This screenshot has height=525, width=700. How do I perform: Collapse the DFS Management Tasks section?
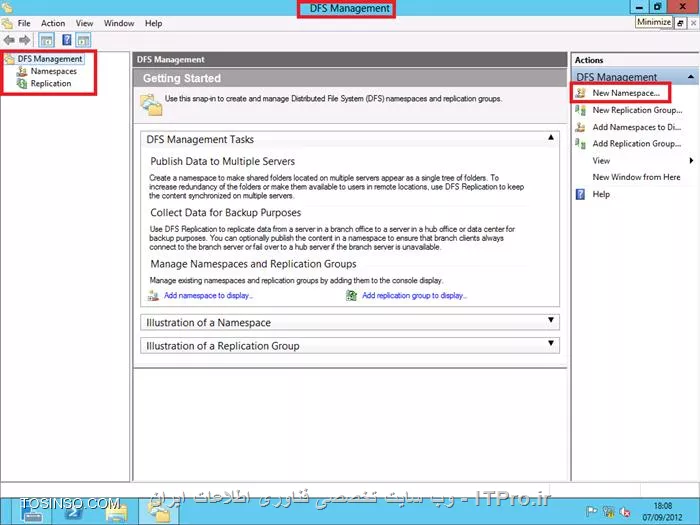[551, 138]
